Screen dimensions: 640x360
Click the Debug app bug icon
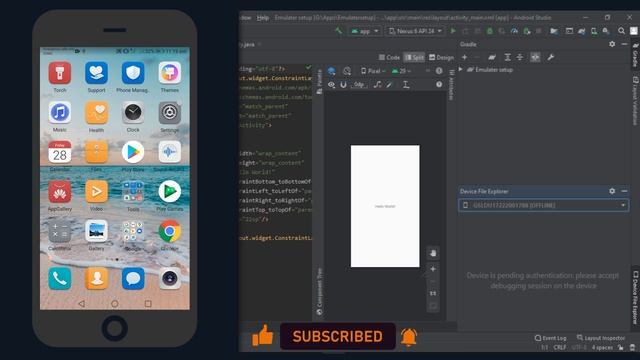click(x=489, y=31)
